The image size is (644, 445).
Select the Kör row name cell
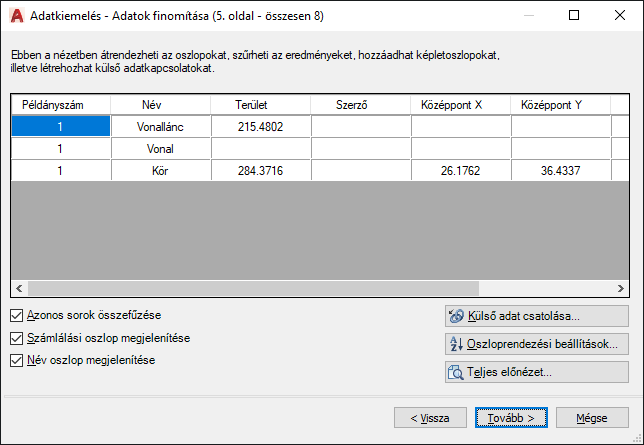(161, 171)
